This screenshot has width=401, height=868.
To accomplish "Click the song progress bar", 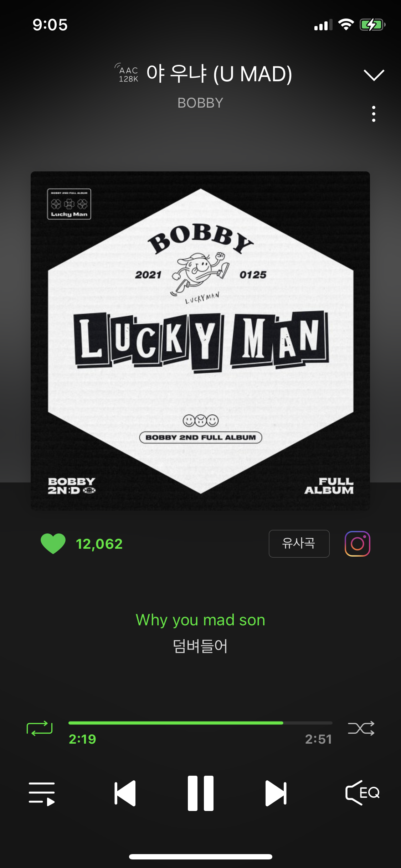I will coord(200,723).
